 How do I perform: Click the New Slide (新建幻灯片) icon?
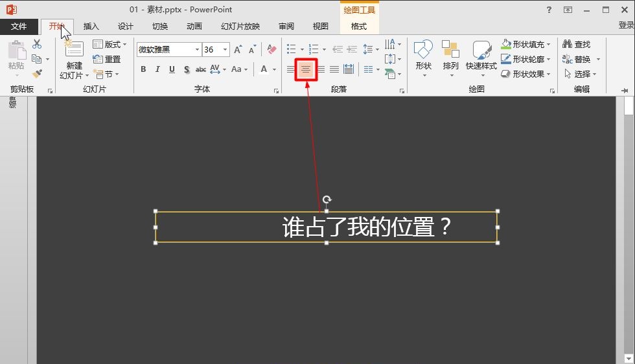(x=74, y=49)
